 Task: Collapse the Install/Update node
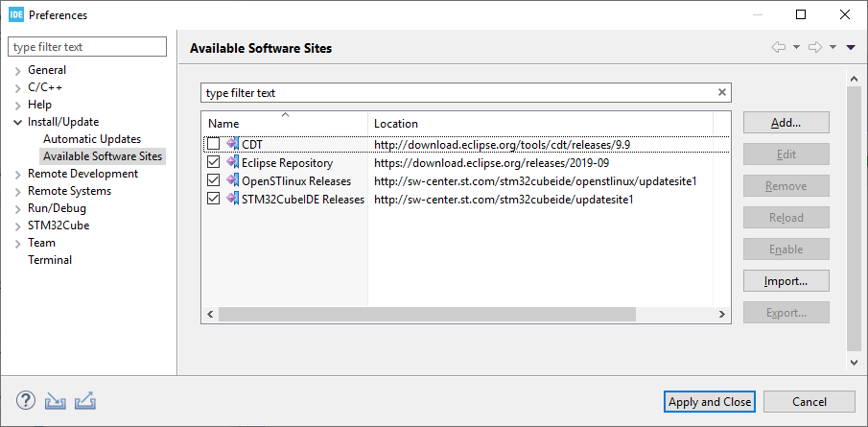[x=18, y=123]
